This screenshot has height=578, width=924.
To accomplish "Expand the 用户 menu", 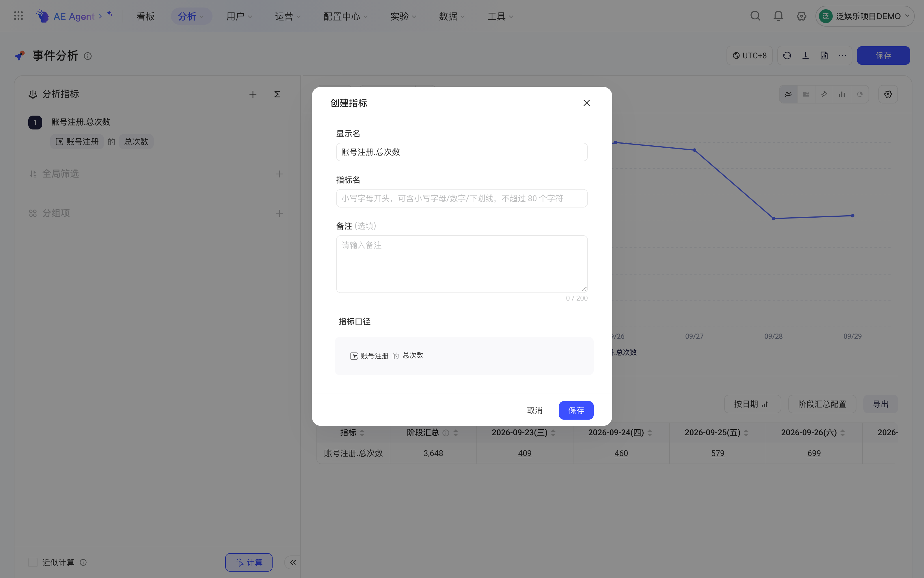I will point(239,16).
